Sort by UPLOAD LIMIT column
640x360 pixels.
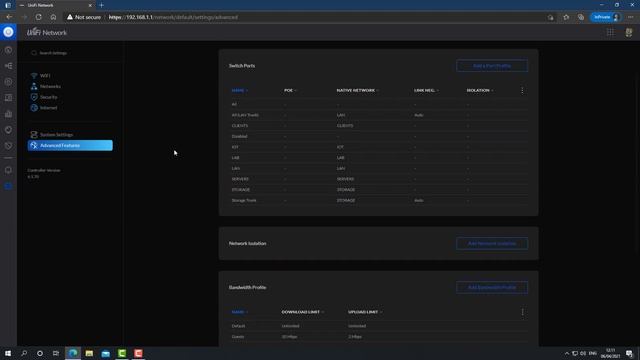[x=365, y=312]
